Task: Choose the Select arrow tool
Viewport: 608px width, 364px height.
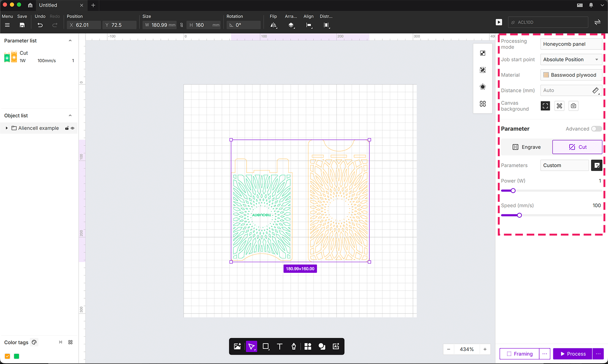Action: (252, 347)
